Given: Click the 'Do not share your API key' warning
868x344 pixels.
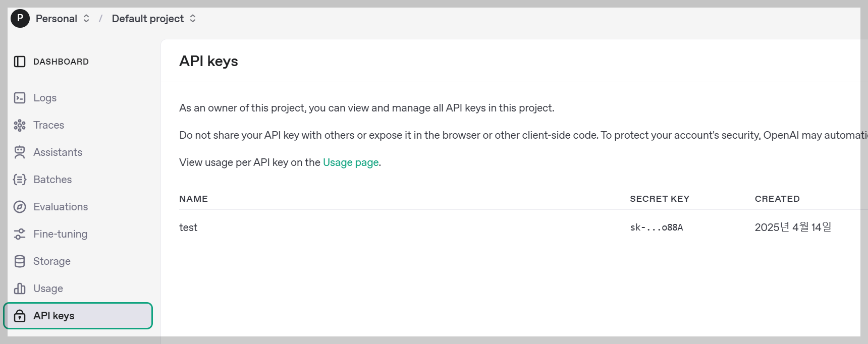Looking at the screenshot, I should pyautogui.click(x=523, y=135).
